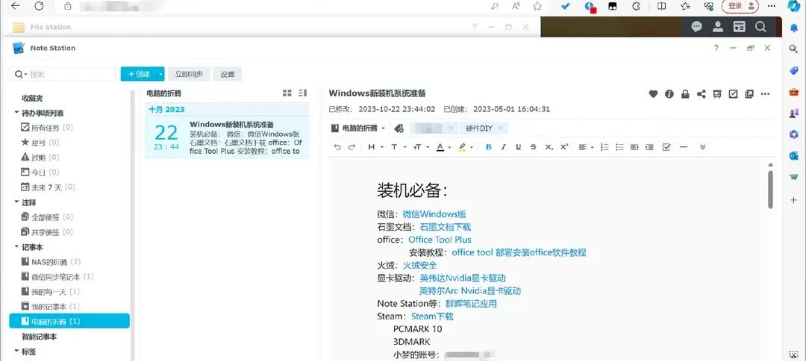
Task: Encrypt the note using the lock icon
Action: [685, 94]
